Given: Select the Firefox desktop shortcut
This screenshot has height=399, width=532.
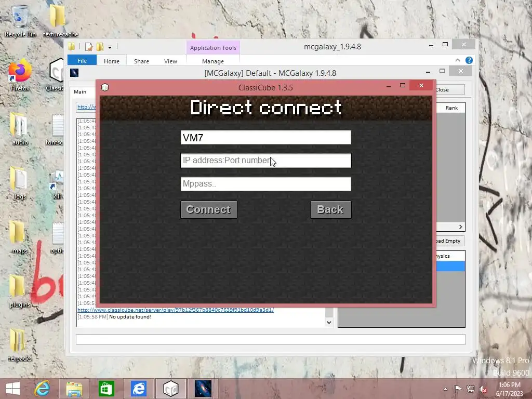Looking at the screenshot, I should pyautogui.click(x=20, y=75).
